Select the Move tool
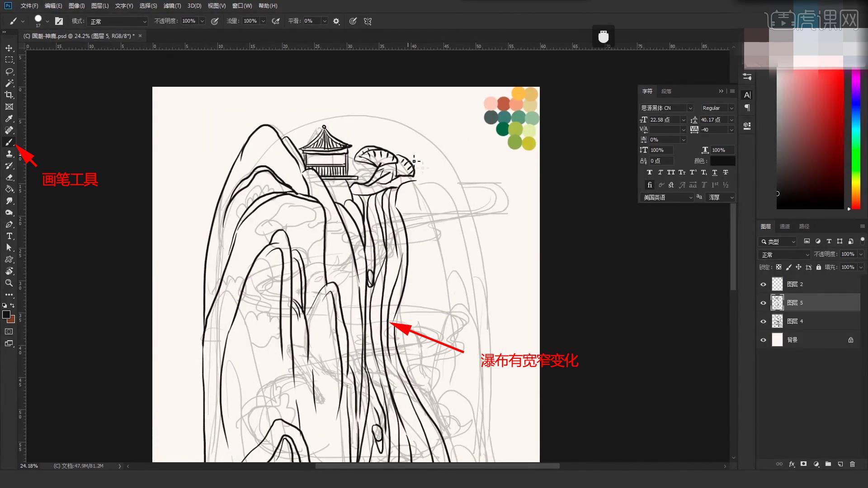The height and width of the screenshot is (488, 868). (9, 48)
